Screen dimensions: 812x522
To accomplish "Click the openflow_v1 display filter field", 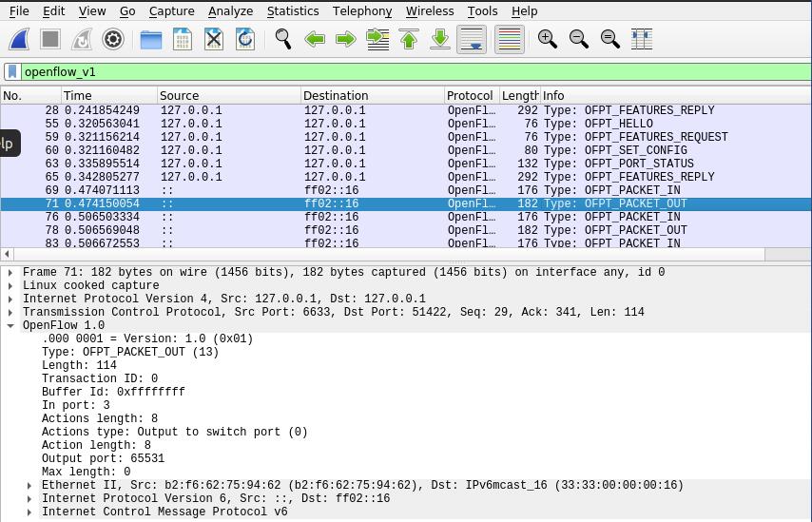I will [x=416, y=71].
